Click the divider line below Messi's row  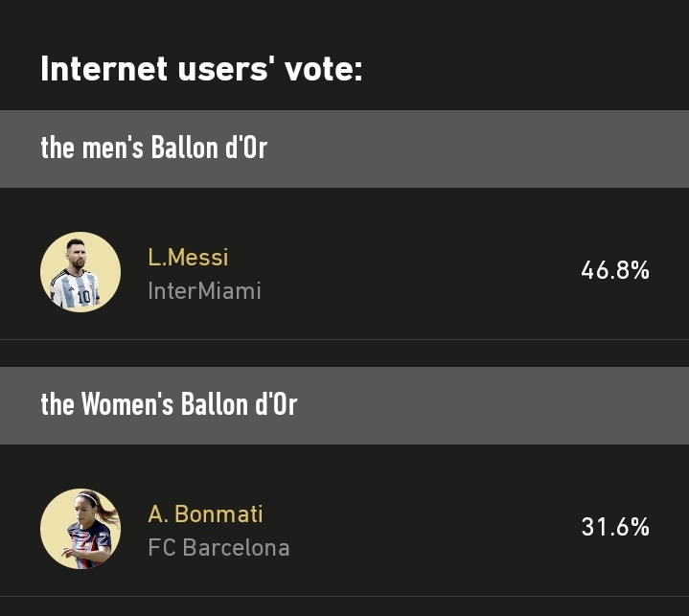pos(345,339)
